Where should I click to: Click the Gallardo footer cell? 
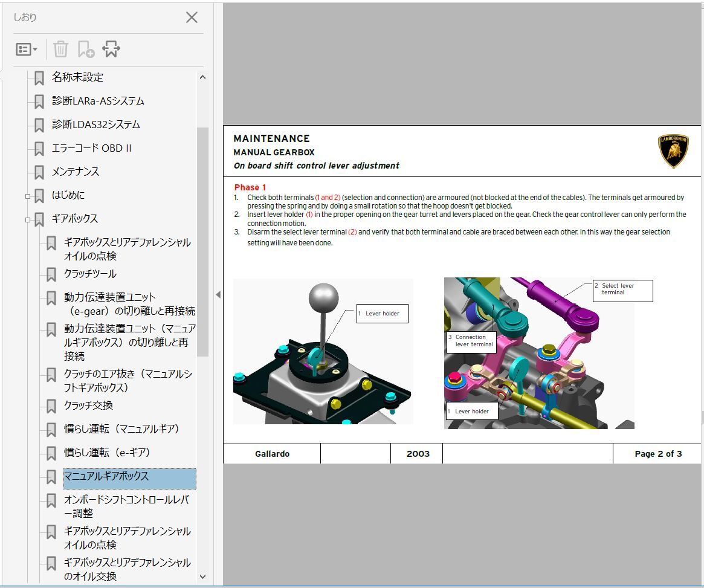[x=272, y=454]
